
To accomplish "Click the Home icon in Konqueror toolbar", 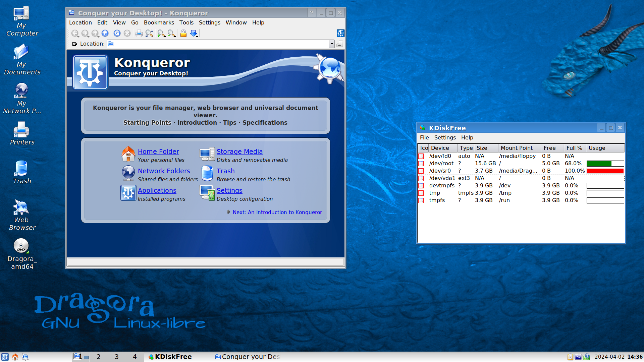I will point(105,33).
